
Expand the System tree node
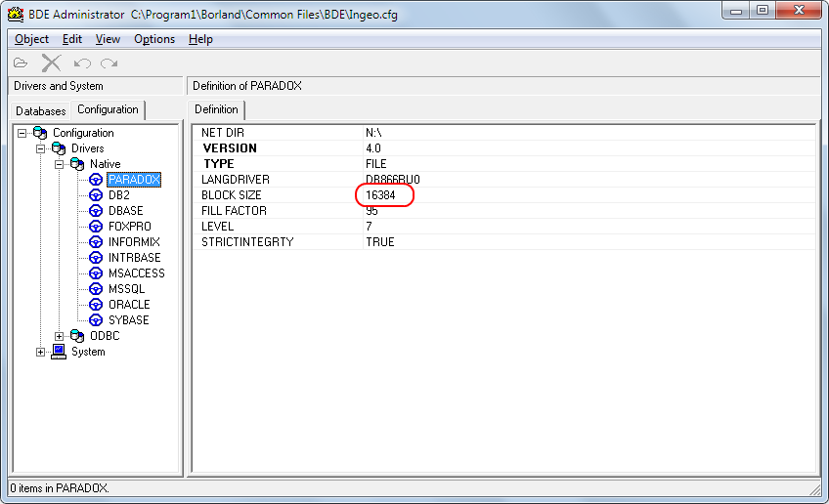point(40,352)
